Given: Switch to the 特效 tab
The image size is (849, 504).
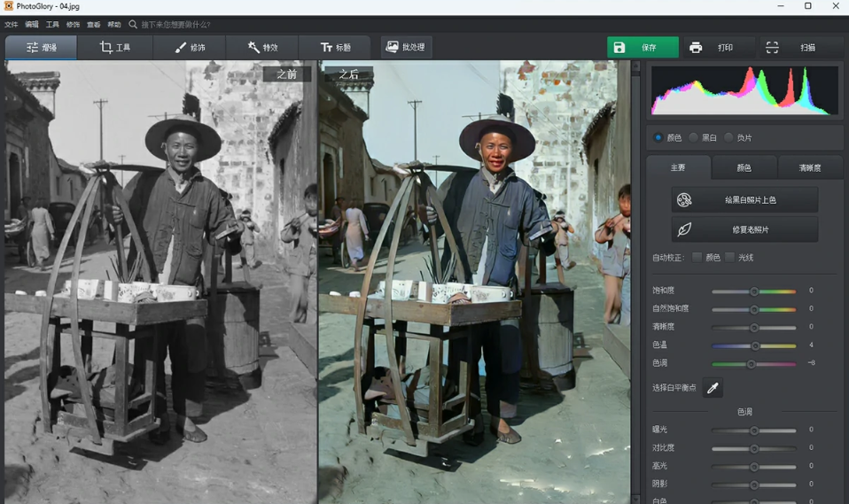Looking at the screenshot, I should click(262, 48).
